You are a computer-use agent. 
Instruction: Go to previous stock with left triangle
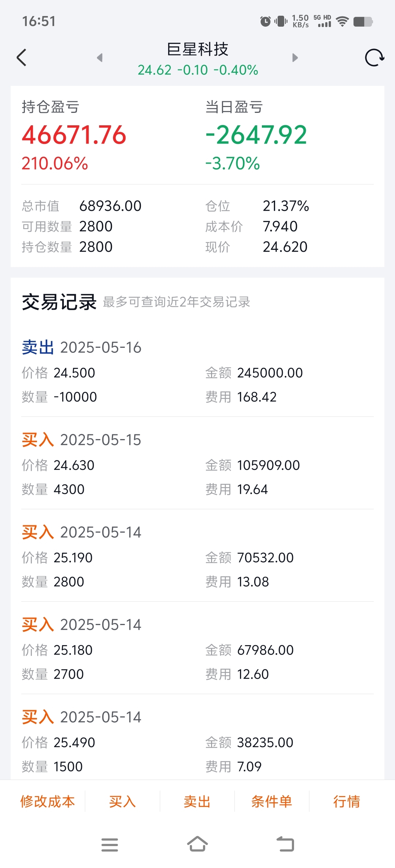coord(99,57)
